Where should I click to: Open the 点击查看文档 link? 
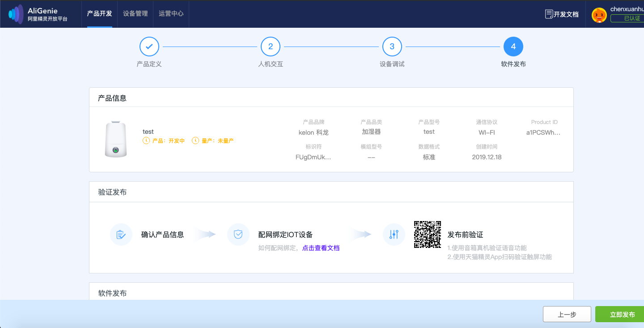click(321, 248)
